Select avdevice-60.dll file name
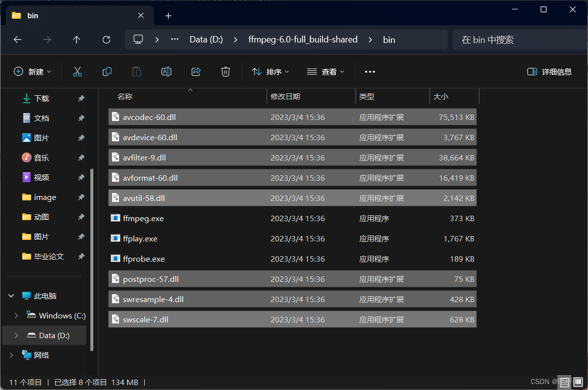588x390 pixels. pos(150,137)
